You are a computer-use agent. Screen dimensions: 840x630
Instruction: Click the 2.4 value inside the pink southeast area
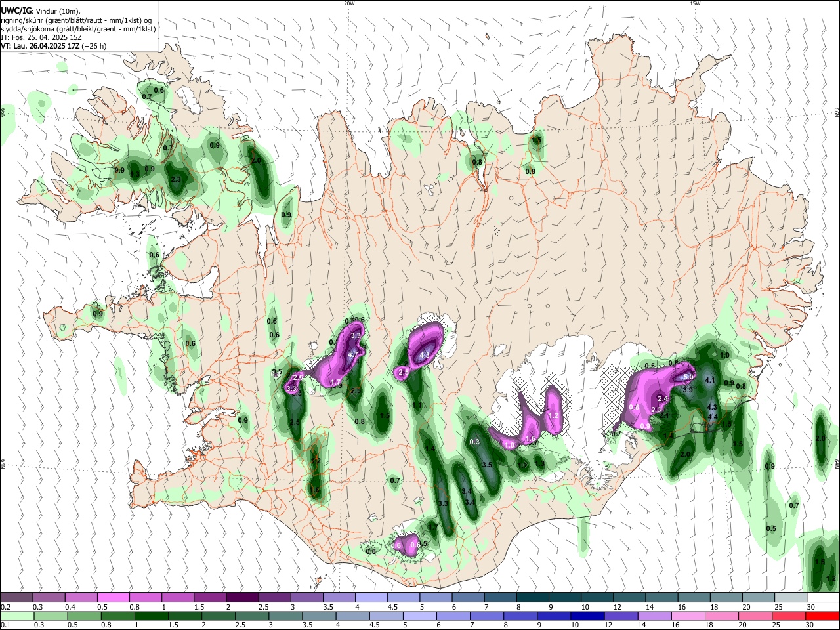pyautogui.click(x=663, y=398)
